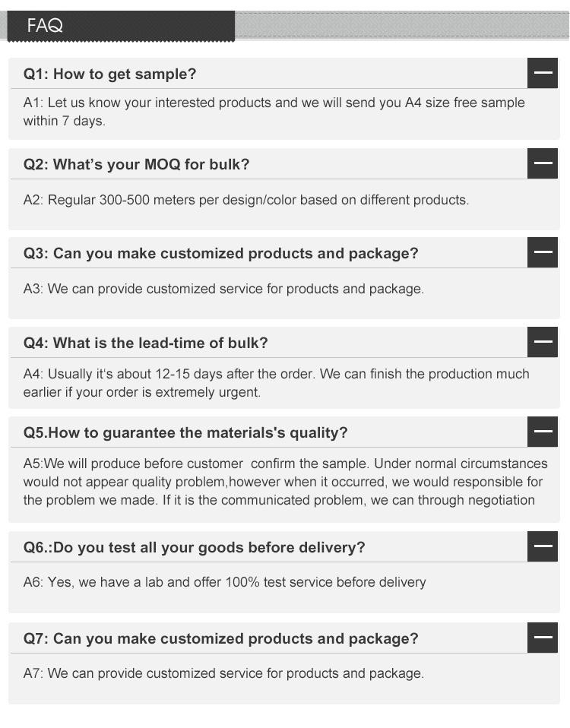Hit the minus icon on Q4 lead-time row
Image resolution: width=570 pixels, height=728 pixels.
543,342
